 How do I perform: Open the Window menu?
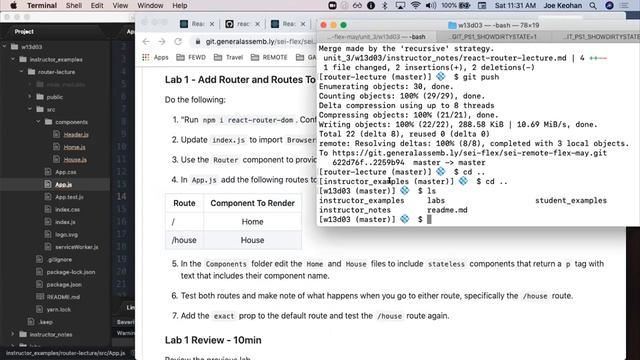pyautogui.click(x=150, y=5)
